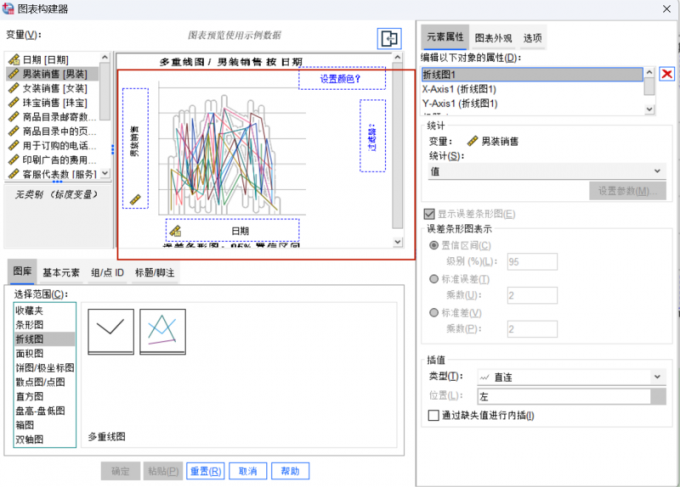Select 面积图 in gallery list
This screenshot has width=680, height=487.
click(45, 353)
